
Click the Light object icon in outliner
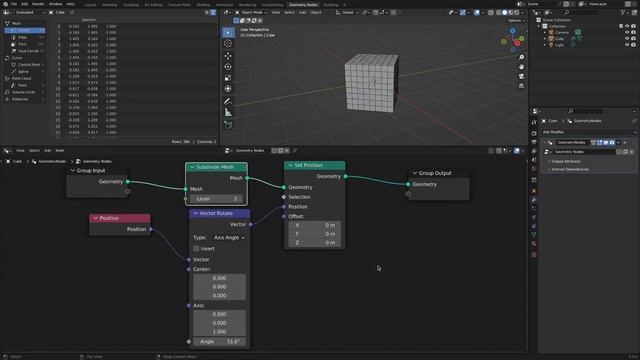pyautogui.click(x=551, y=45)
